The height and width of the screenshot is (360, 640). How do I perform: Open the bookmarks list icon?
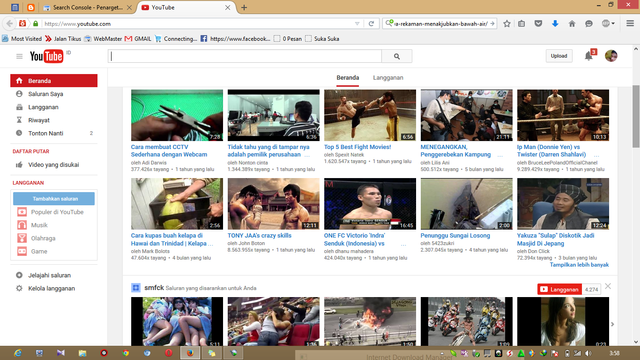[x=522, y=24]
